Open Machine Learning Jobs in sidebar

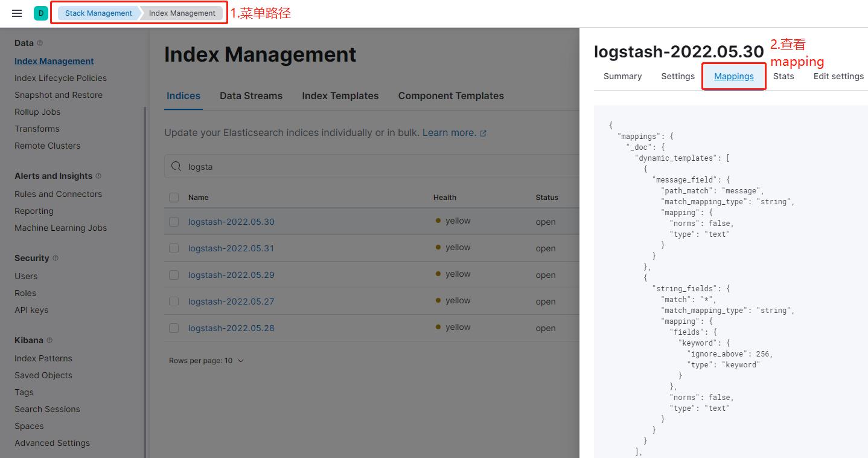[x=60, y=228]
